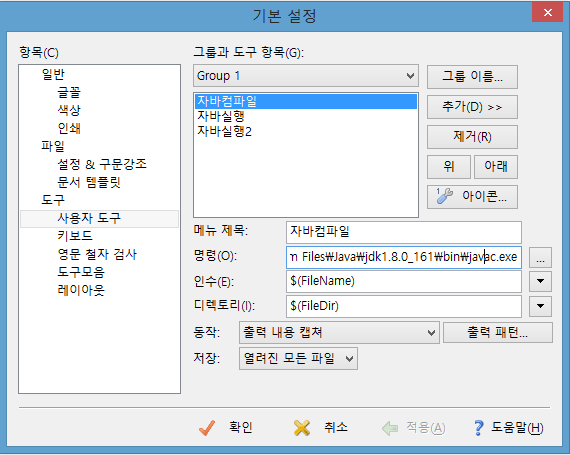Image resolution: width=570 pixels, height=455 pixels.
Task: Select 일반 in the category tree
Action: coord(53,75)
